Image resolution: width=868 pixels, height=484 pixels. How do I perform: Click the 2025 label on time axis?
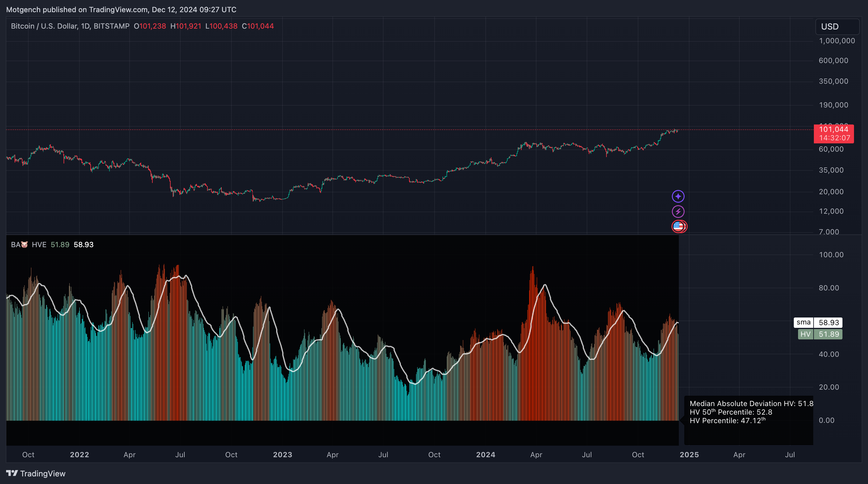[689, 455]
